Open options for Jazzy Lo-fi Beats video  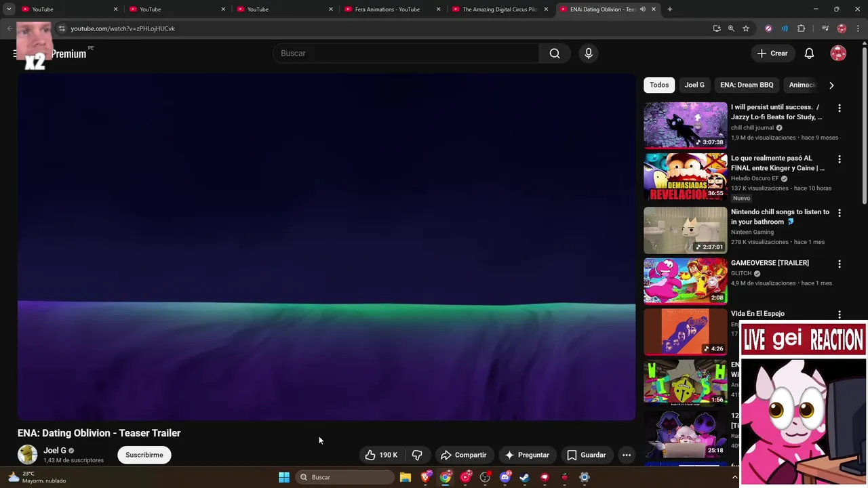pyautogui.click(x=840, y=108)
